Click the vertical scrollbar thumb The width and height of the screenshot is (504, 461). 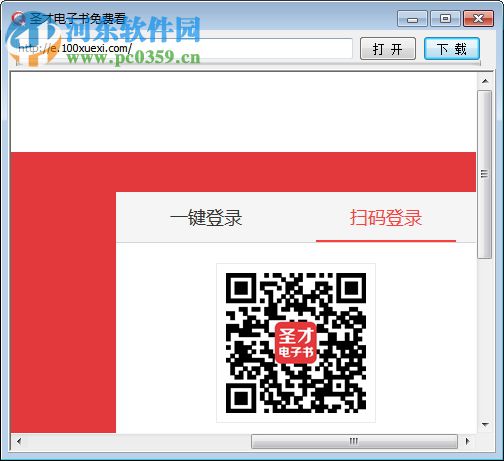pos(484,174)
